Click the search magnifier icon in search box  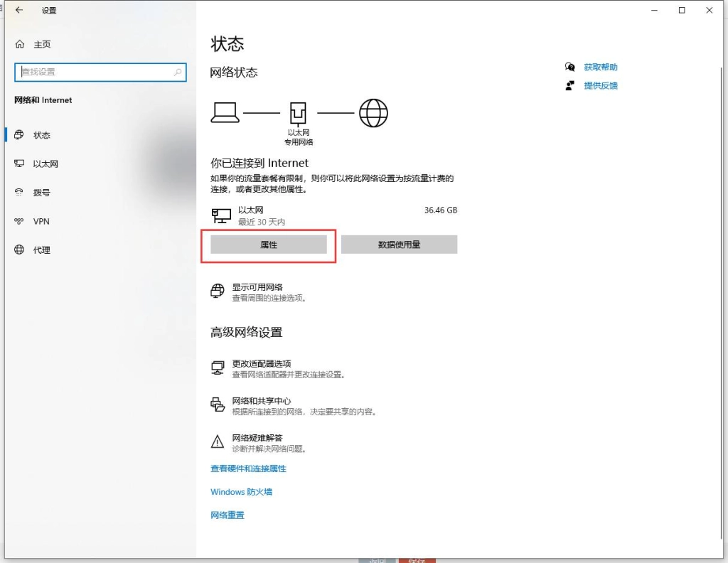coord(178,72)
